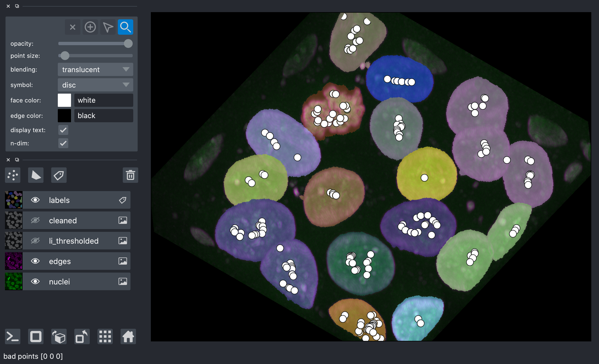Screen dimensions: 599x364
Task: Click the edges layer image type icon
Action: [123, 261]
